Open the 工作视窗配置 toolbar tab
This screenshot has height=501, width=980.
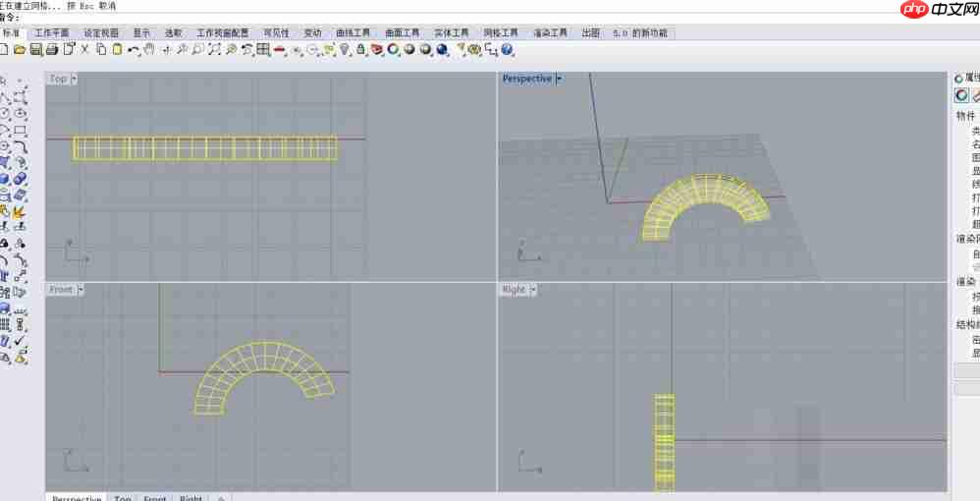tap(223, 33)
